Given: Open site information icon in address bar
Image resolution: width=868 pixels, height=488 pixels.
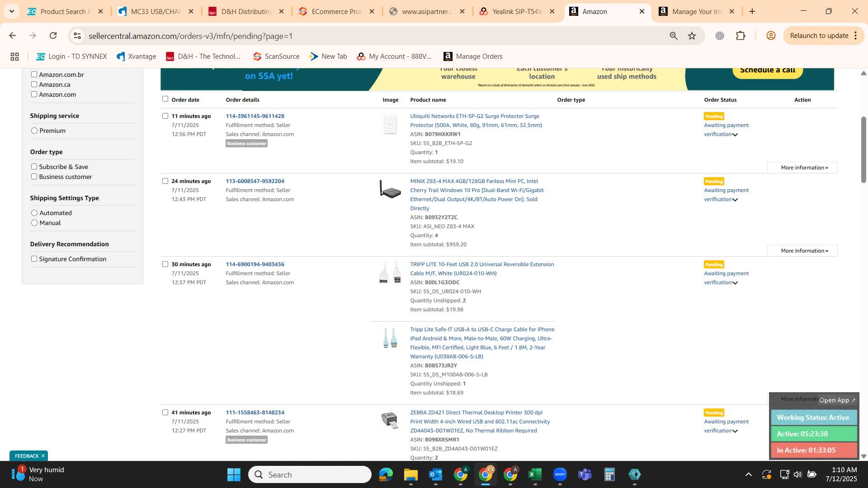Looking at the screenshot, I should point(77,36).
